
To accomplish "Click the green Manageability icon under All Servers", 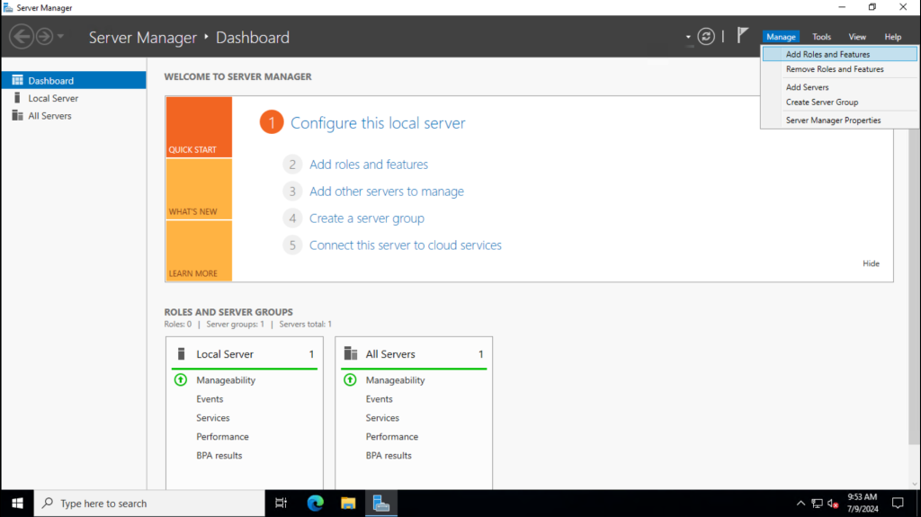I will (x=350, y=380).
